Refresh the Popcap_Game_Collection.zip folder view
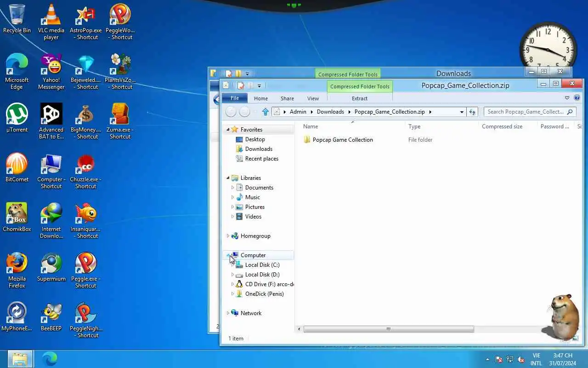The image size is (588, 368). (x=473, y=112)
